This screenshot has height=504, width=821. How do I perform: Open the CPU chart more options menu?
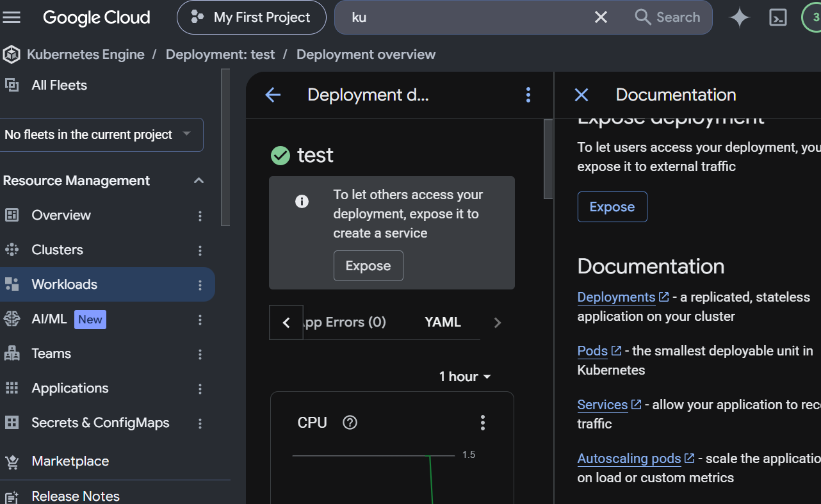coord(483,422)
